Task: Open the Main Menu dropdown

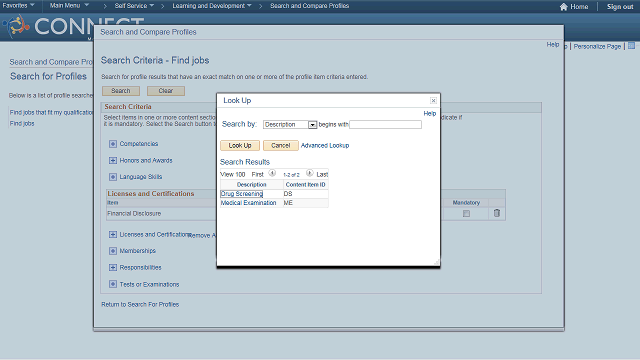Action: pos(69,5)
